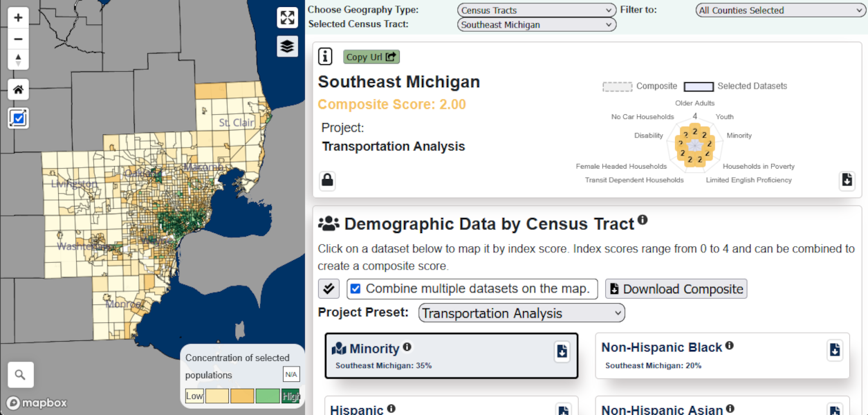
Task: Toggle the select-all datasets double-check control
Action: [329, 288]
